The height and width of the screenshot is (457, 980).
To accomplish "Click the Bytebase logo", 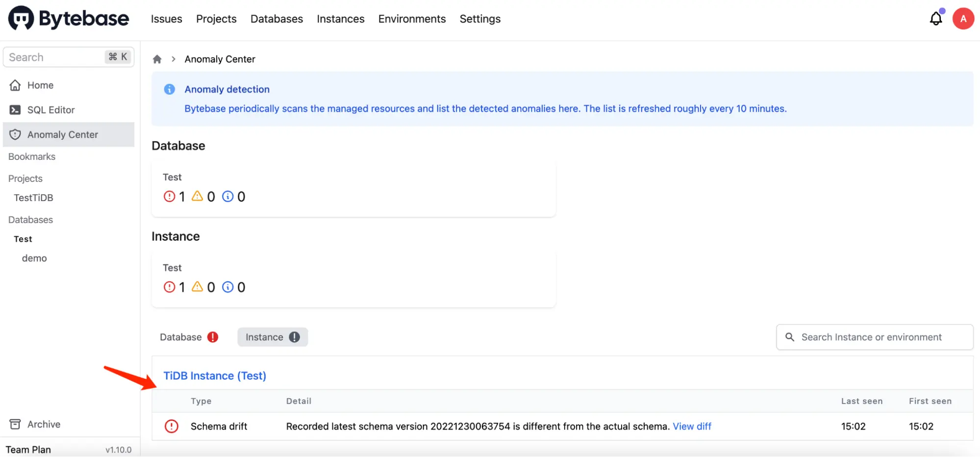I will 69,19.
